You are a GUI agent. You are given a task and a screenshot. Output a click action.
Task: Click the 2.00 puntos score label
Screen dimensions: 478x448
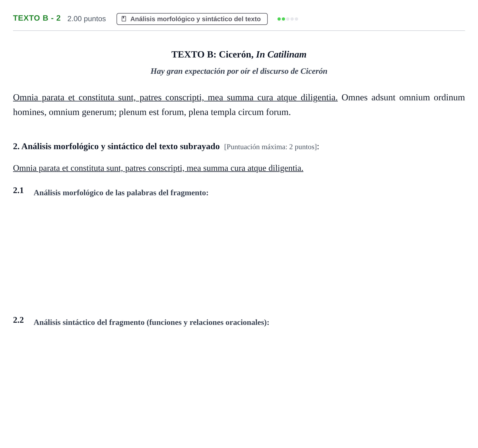pyautogui.click(x=86, y=19)
